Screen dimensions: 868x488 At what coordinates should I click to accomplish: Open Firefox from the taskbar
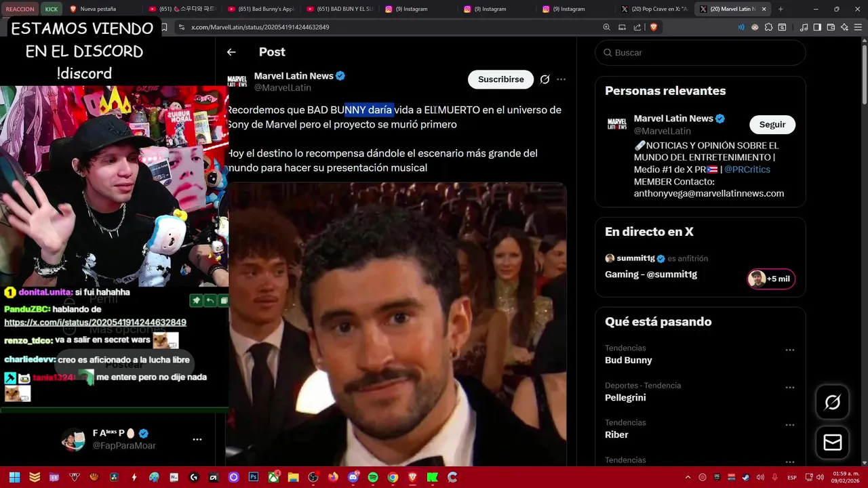(x=333, y=477)
